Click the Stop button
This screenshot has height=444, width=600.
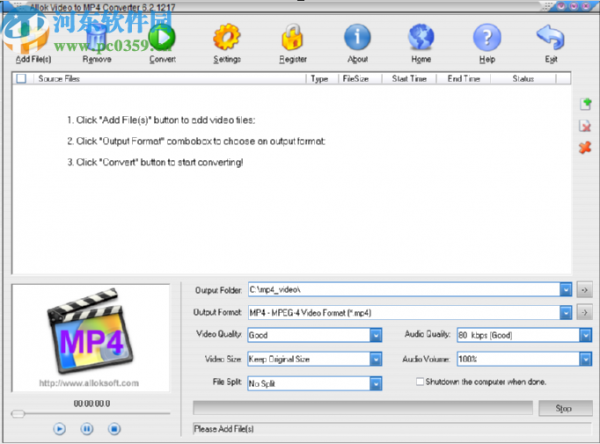tap(565, 408)
